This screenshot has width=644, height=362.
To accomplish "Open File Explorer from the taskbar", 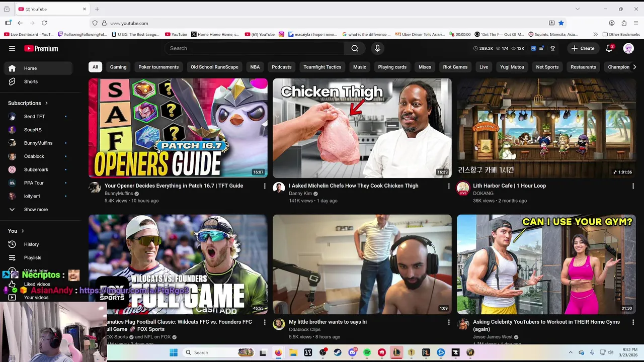I will [293, 352].
